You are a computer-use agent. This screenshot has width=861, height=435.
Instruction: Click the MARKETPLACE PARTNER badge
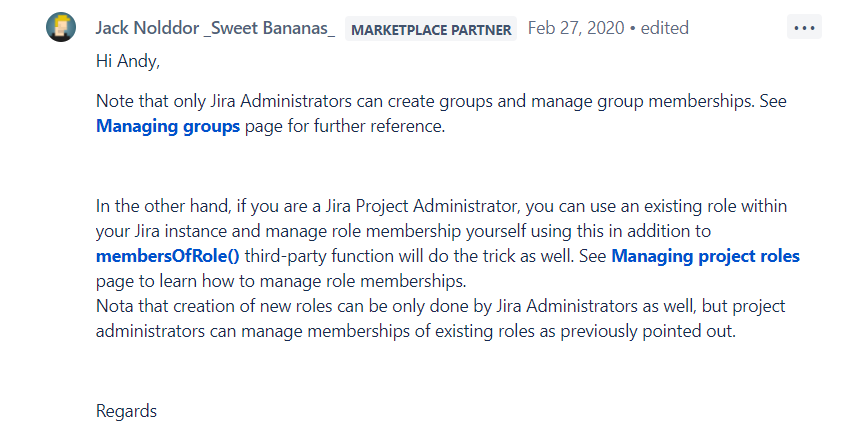point(431,29)
